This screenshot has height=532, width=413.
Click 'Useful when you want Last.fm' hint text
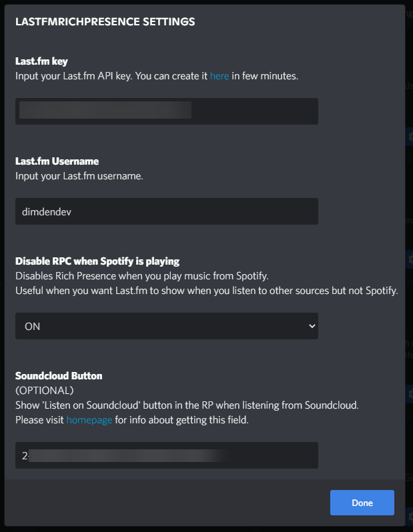[x=206, y=291]
